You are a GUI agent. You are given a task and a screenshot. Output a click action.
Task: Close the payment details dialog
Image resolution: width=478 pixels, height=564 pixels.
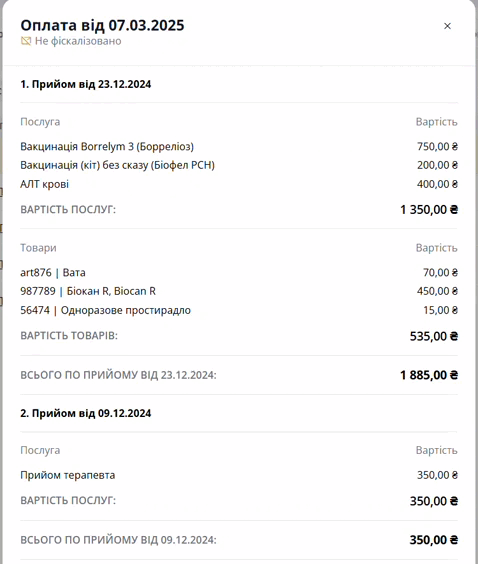point(447,26)
